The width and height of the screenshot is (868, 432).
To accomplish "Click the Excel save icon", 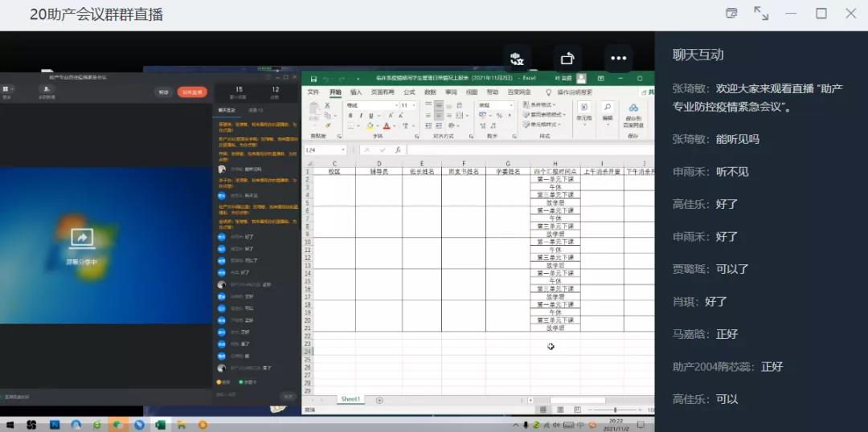I will click(313, 79).
